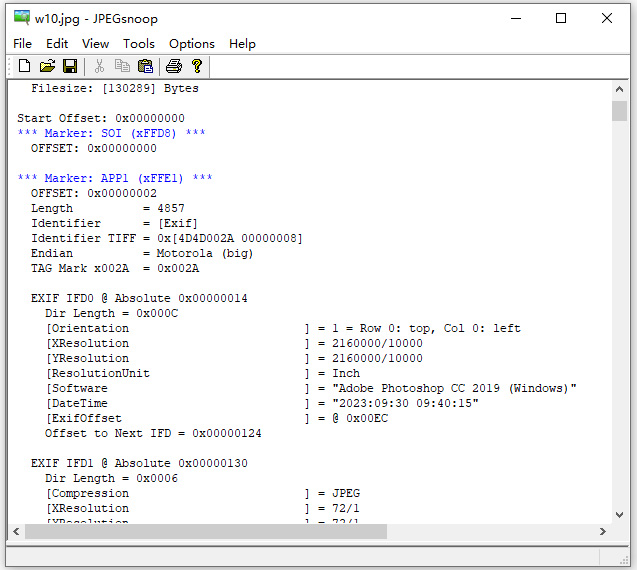The width and height of the screenshot is (637, 570).
Task: Open the Options menu
Action: [x=192, y=43]
